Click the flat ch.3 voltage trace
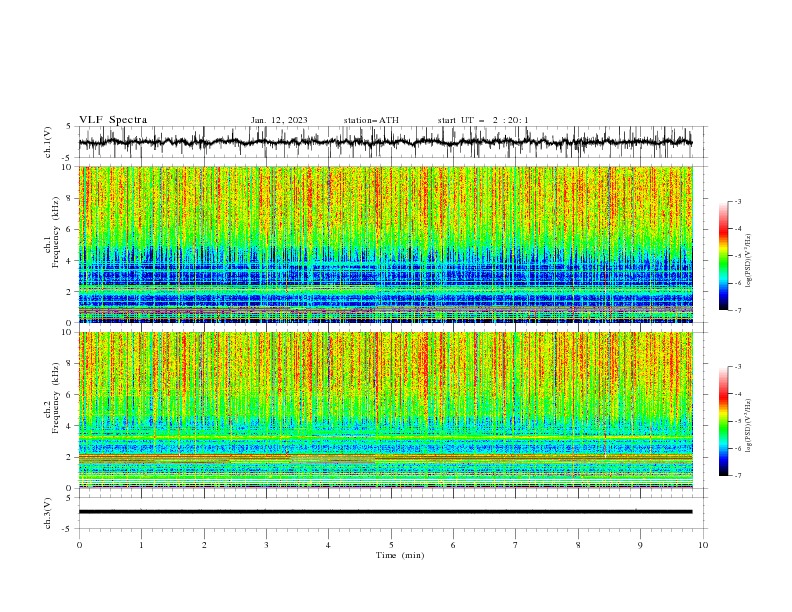The height and width of the screenshot is (612, 792). click(x=385, y=512)
